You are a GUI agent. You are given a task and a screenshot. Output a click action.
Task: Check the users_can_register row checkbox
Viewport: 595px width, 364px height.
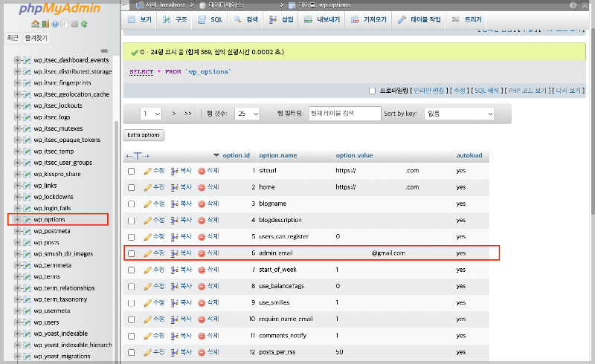(x=132, y=238)
